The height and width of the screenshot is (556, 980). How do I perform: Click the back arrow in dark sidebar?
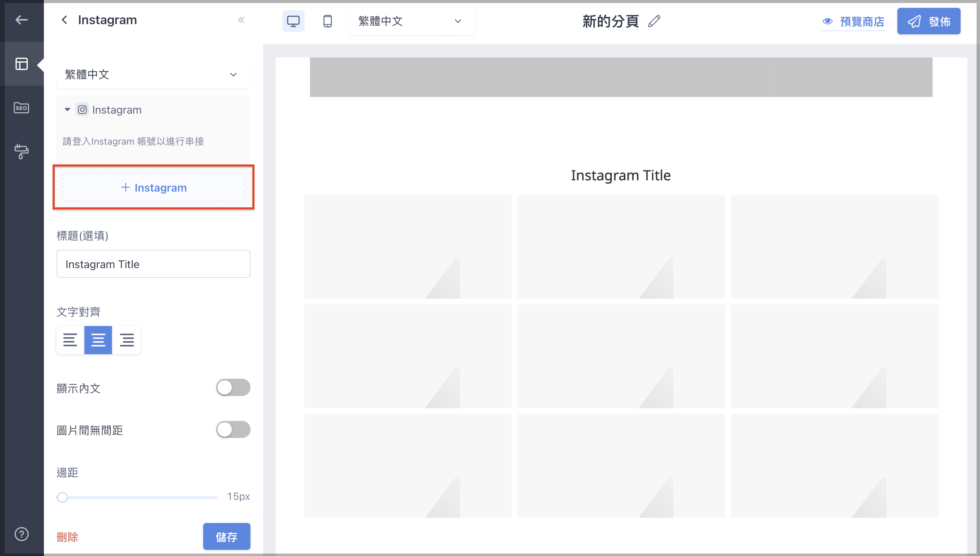tap(21, 20)
